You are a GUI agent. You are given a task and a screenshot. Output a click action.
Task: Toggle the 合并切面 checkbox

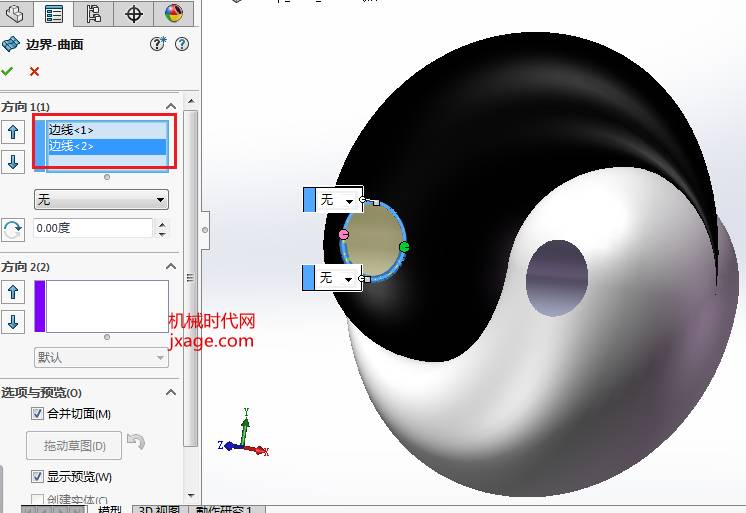[x=37, y=414]
